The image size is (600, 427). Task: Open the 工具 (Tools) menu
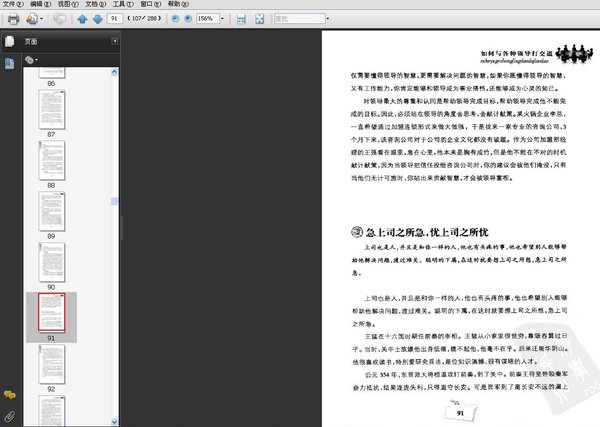pyautogui.click(x=123, y=4)
